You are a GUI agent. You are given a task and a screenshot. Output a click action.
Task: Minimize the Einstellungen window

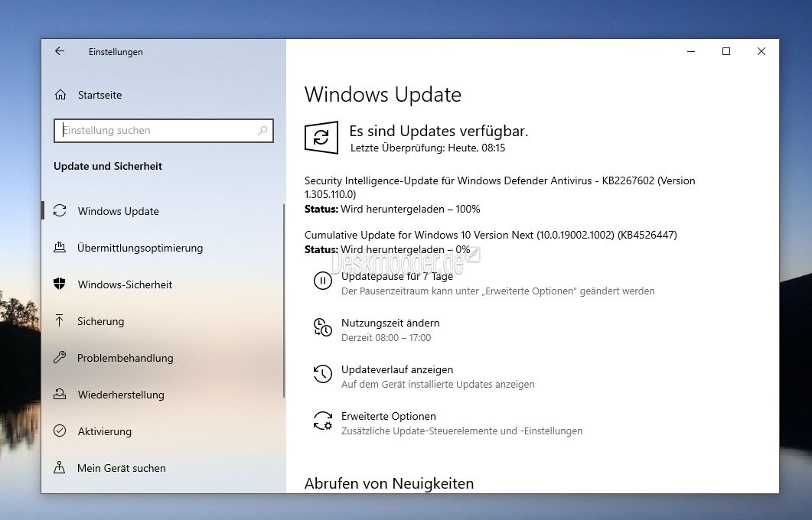click(691, 51)
